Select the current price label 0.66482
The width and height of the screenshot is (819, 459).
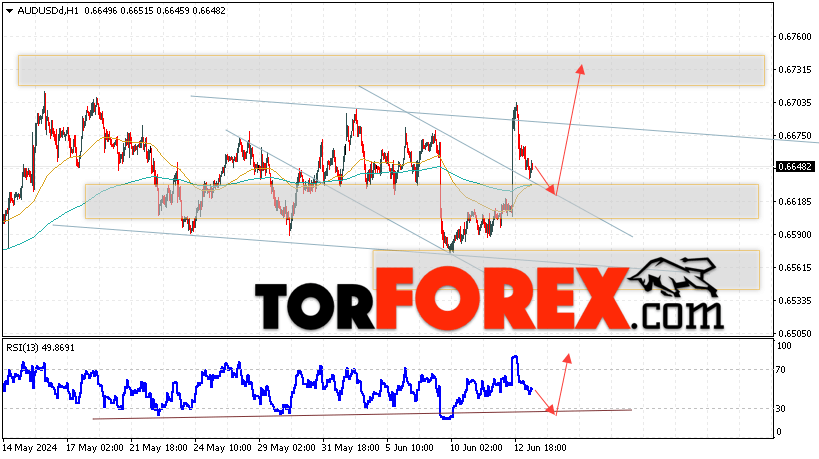coord(795,167)
